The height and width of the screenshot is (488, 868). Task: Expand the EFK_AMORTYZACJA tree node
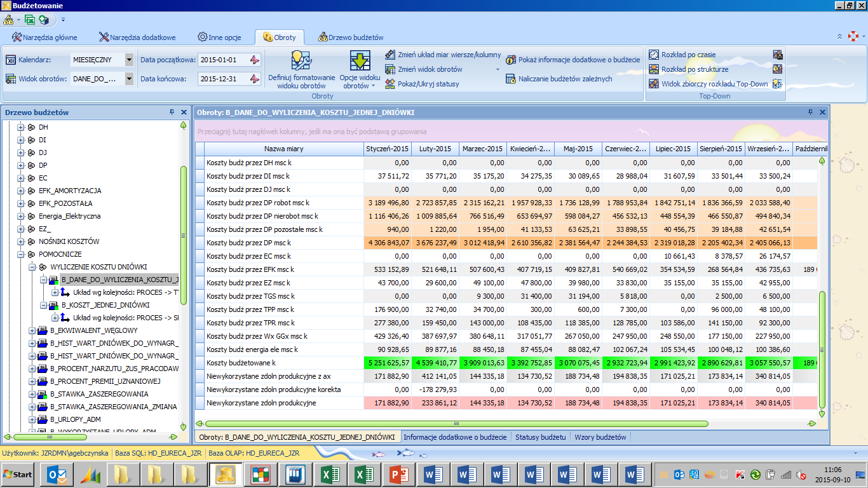tap(21, 191)
